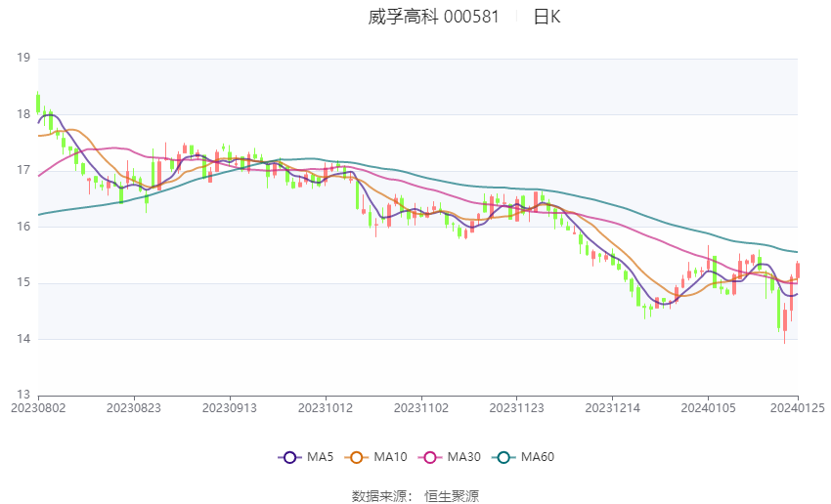Toggle the MA10 legend series
The height and width of the screenshot is (504, 831).
coord(375,457)
